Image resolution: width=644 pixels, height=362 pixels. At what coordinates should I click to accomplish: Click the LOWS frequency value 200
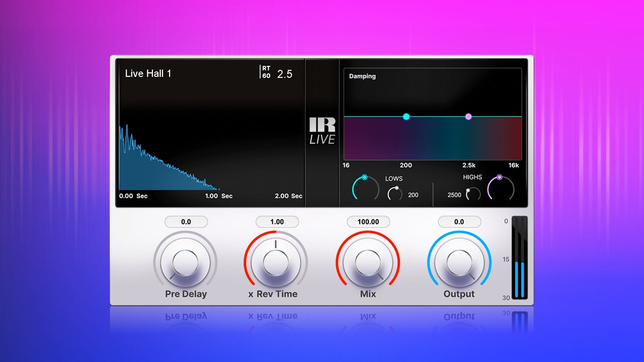click(x=413, y=195)
